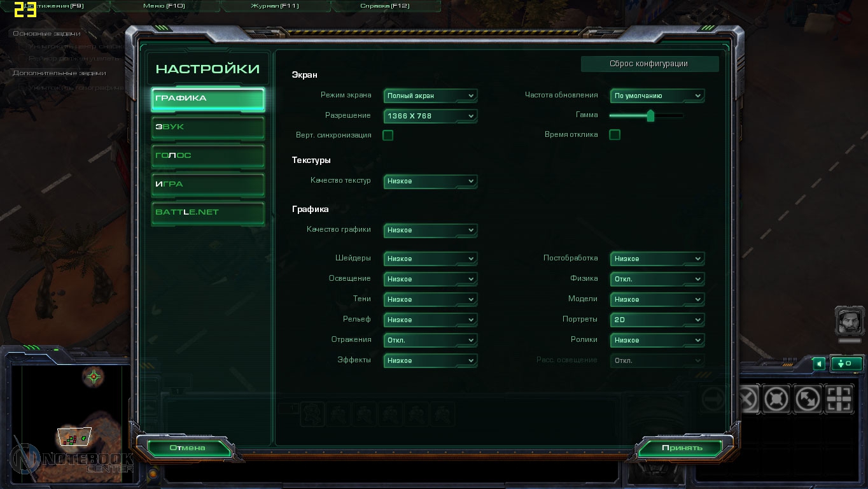Click the Stop command X icon
This screenshot has height=489, width=868.
click(746, 400)
